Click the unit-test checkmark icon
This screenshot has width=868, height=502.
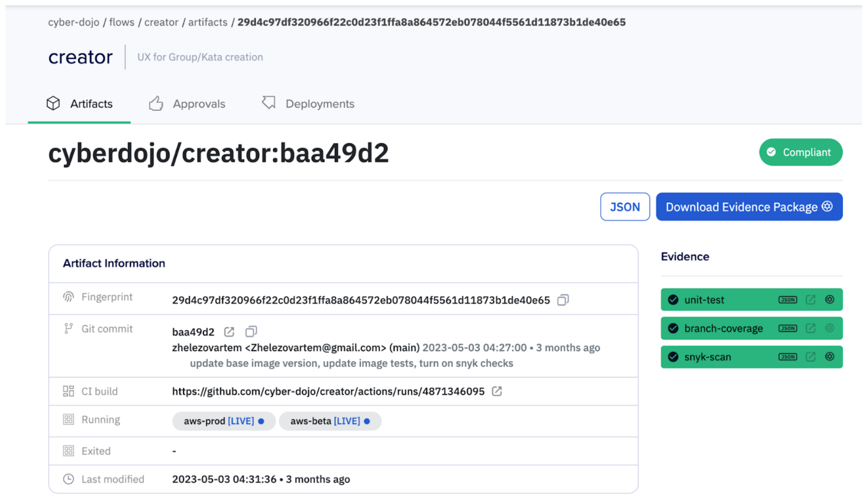(x=674, y=300)
